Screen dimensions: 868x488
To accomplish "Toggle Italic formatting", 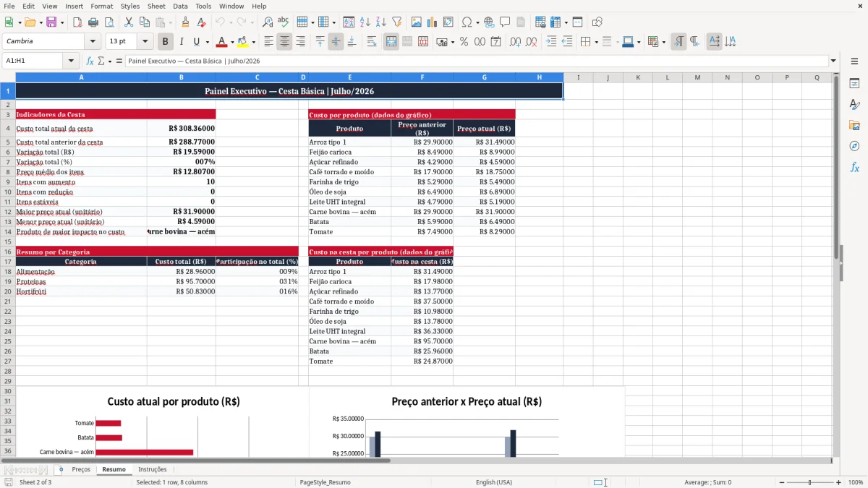I will 182,42.
